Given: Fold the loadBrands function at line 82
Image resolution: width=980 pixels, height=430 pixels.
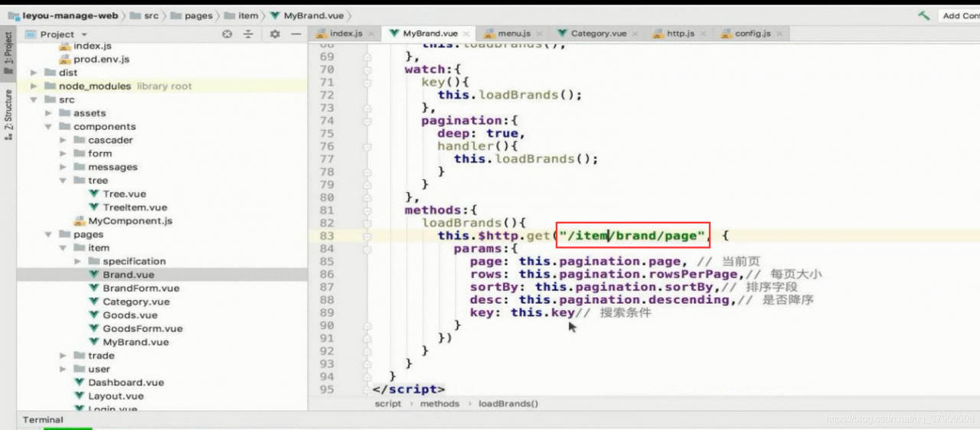Looking at the screenshot, I should [x=368, y=223].
